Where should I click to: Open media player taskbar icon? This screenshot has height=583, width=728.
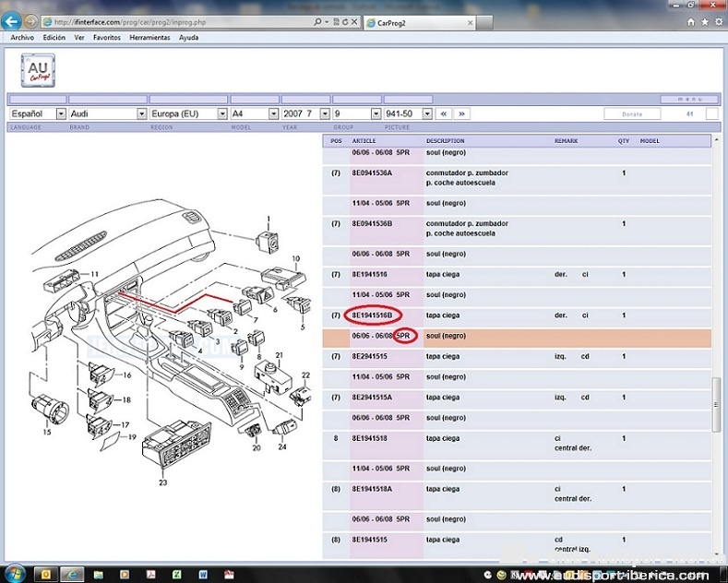125,574
